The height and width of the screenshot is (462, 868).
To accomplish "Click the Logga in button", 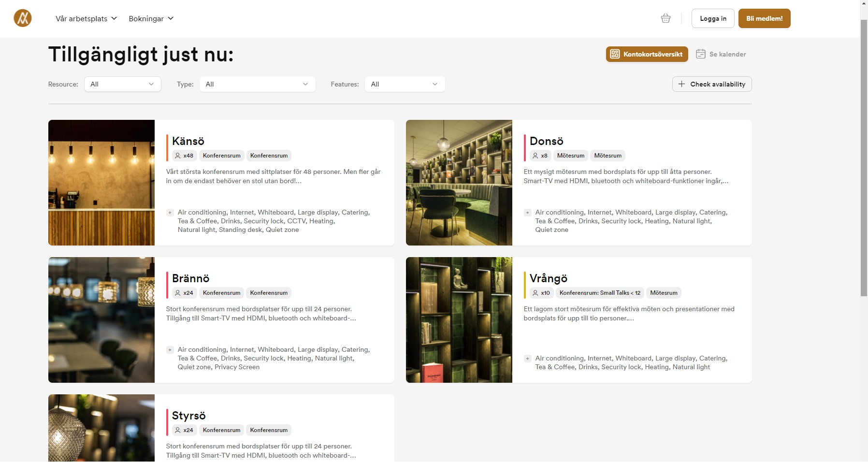I will point(713,18).
